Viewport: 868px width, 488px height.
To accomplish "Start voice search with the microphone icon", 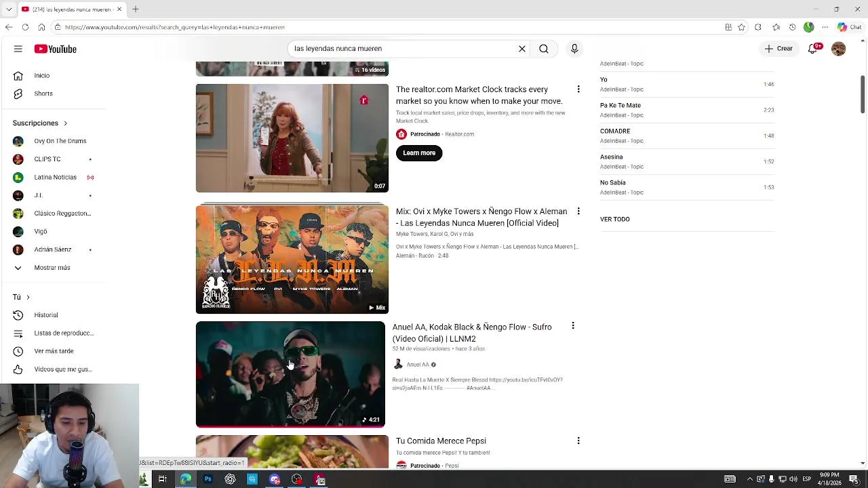I will (574, 49).
